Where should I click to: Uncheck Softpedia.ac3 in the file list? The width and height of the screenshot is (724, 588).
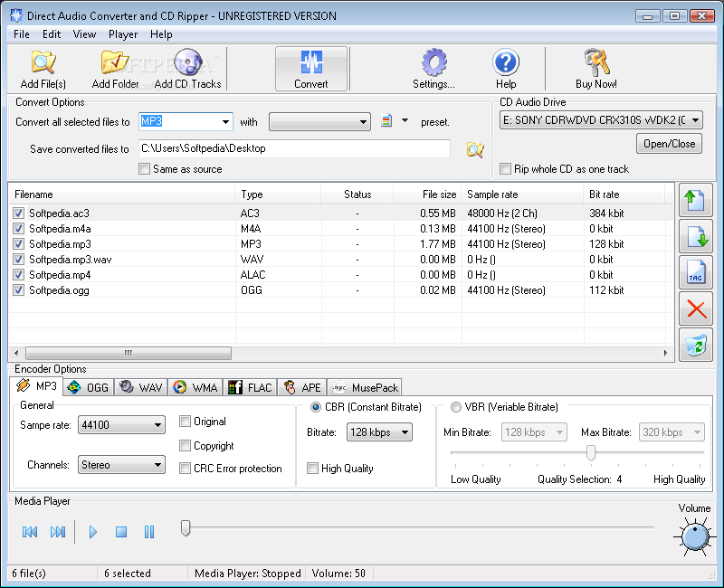pyautogui.click(x=18, y=213)
